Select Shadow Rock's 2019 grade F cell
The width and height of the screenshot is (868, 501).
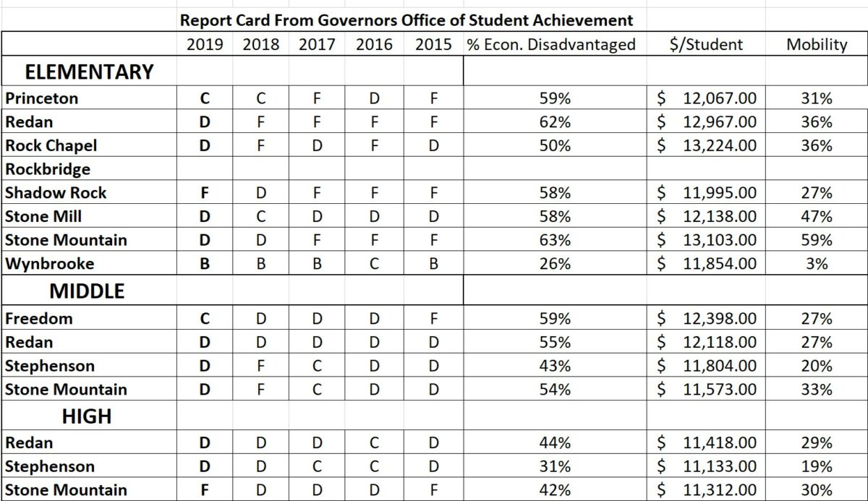coord(205,193)
